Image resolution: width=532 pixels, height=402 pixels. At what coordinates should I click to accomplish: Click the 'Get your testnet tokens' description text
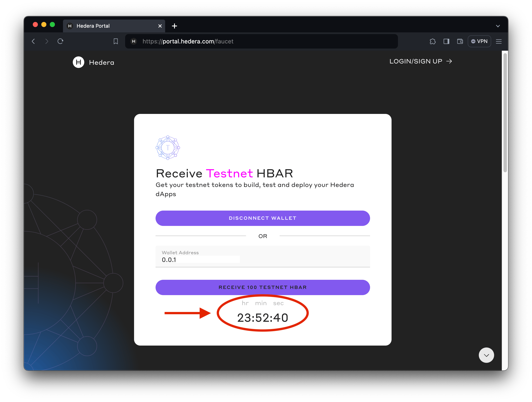(255, 189)
